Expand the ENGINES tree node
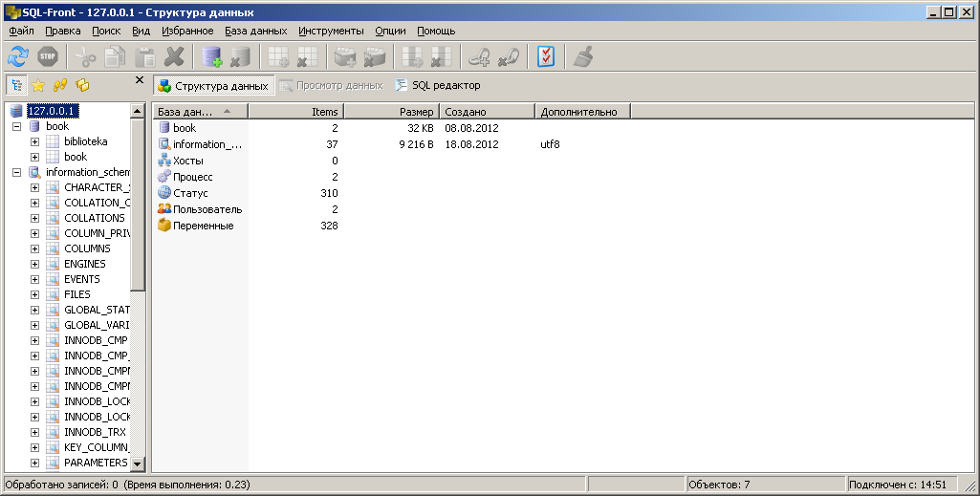 pos(35,264)
